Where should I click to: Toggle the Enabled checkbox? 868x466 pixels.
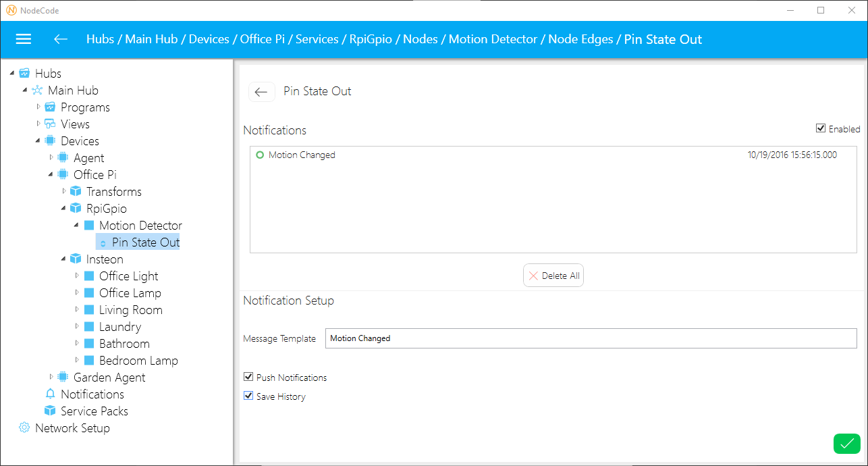click(821, 128)
